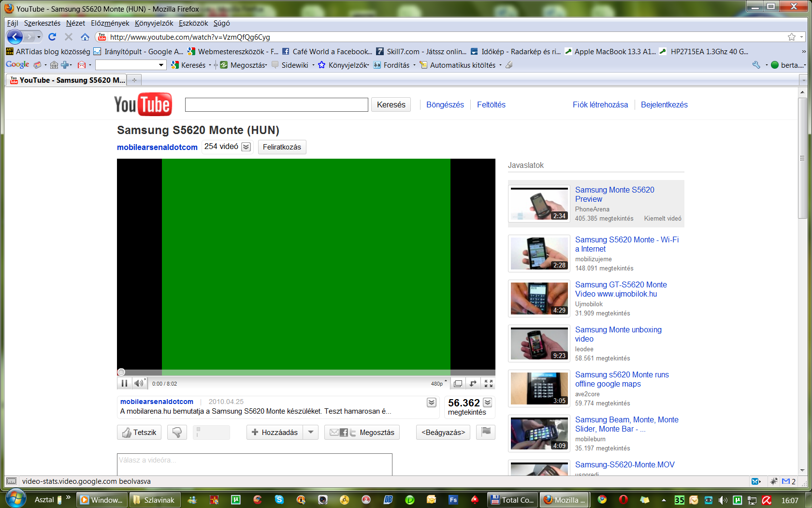This screenshot has width=812, height=508.
Task: Open Samsung s5620 Monte offline maps thumbnail
Action: point(539,388)
